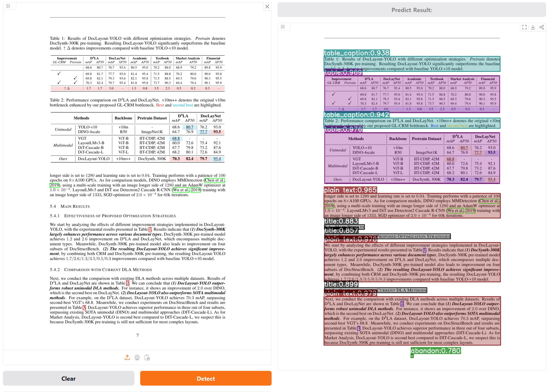Click the 'table_caption:0.942' detection label

click(x=356, y=115)
